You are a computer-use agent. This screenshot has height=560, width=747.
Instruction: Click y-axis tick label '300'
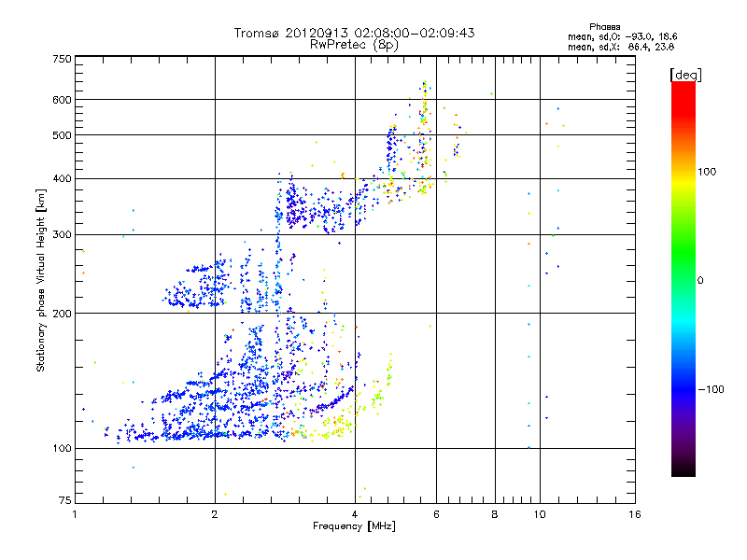(62, 235)
